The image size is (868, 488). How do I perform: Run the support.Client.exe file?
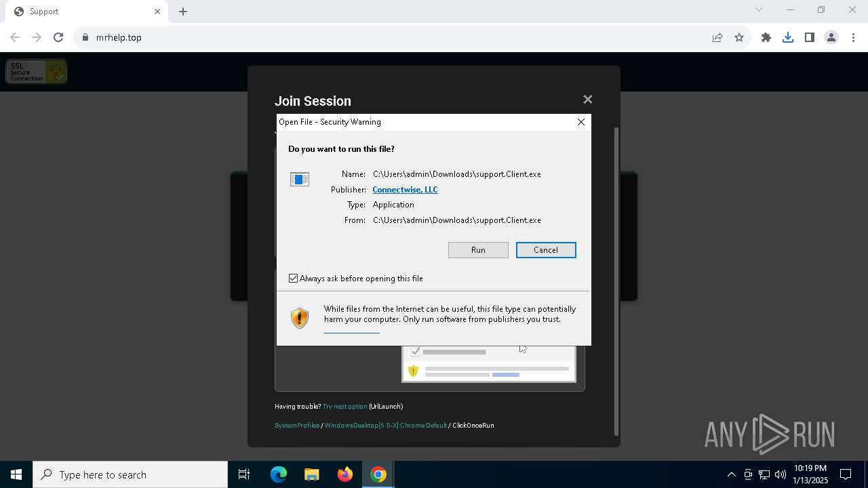478,250
